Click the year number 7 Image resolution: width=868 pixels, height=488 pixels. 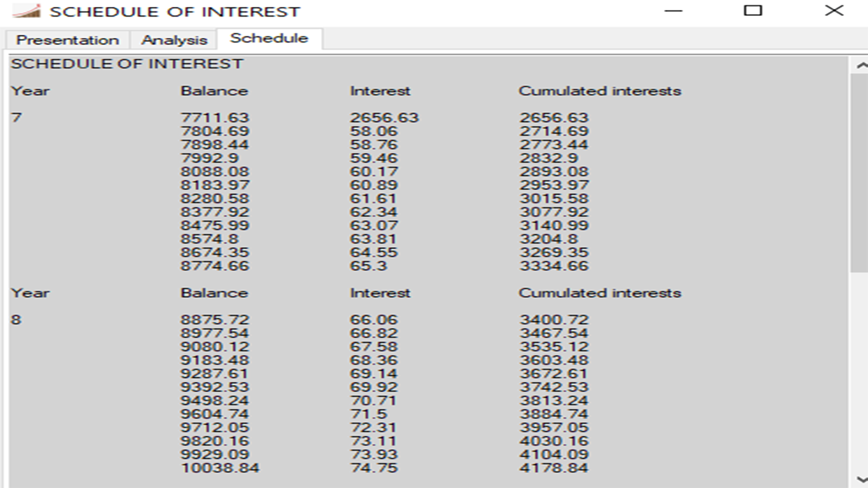click(x=16, y=118)
